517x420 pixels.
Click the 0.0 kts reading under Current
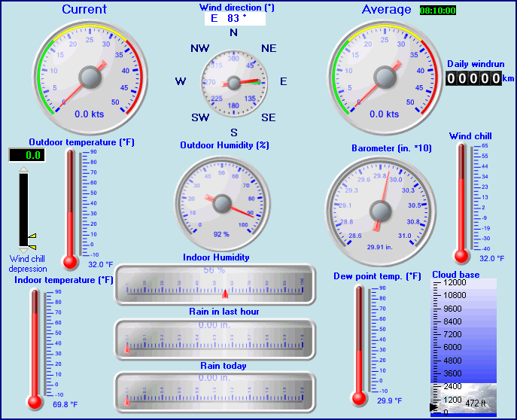[89, 114]
